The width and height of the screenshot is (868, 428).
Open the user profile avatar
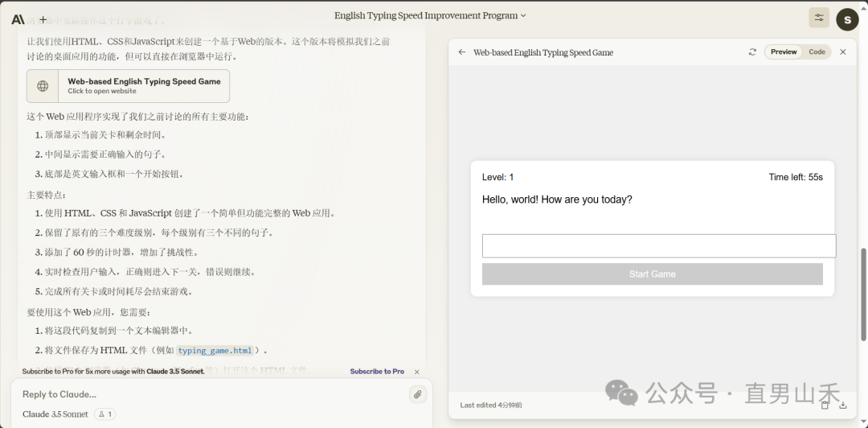tap(847, 19)
